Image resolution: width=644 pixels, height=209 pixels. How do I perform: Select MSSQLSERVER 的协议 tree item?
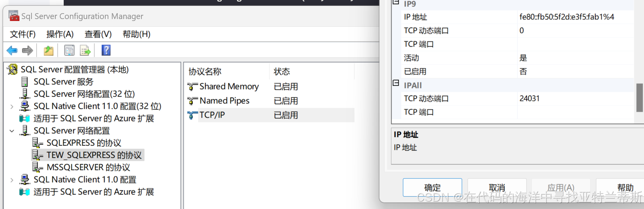click(88, 167)
